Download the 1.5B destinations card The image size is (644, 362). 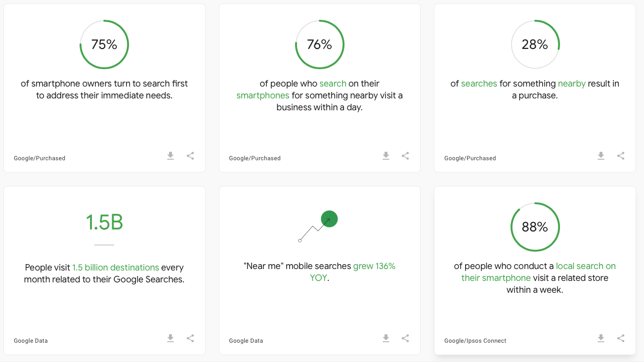171,338
